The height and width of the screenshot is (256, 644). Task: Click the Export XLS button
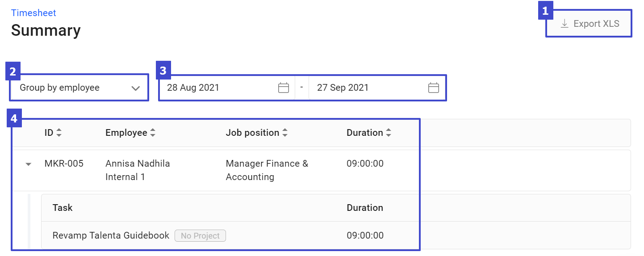[x=589, y=24]
